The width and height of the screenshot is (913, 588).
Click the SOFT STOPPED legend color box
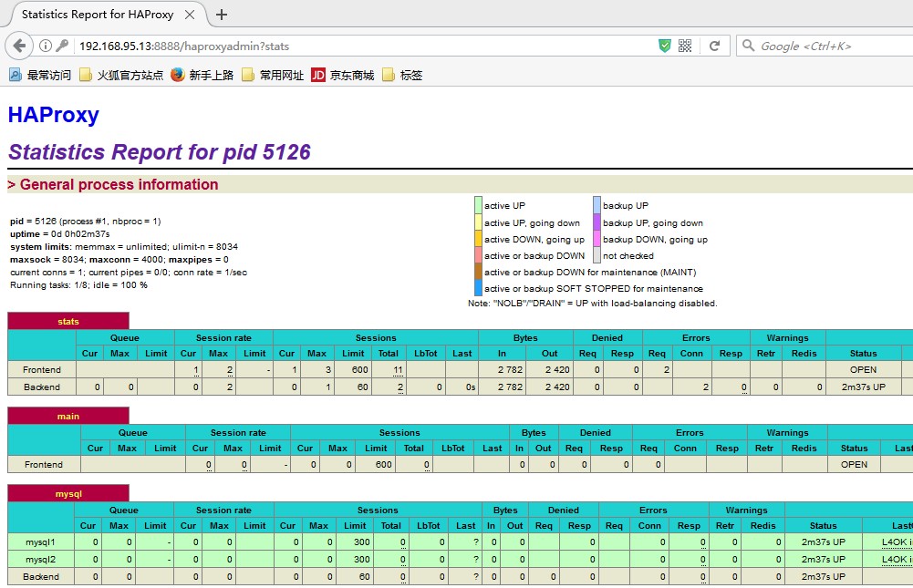point(478,287)
